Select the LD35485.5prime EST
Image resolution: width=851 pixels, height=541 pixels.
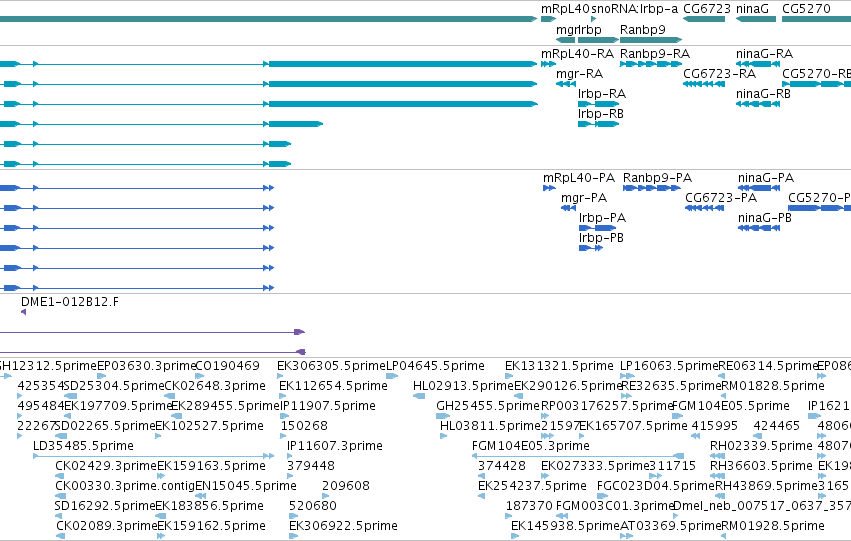pos(154,456)
